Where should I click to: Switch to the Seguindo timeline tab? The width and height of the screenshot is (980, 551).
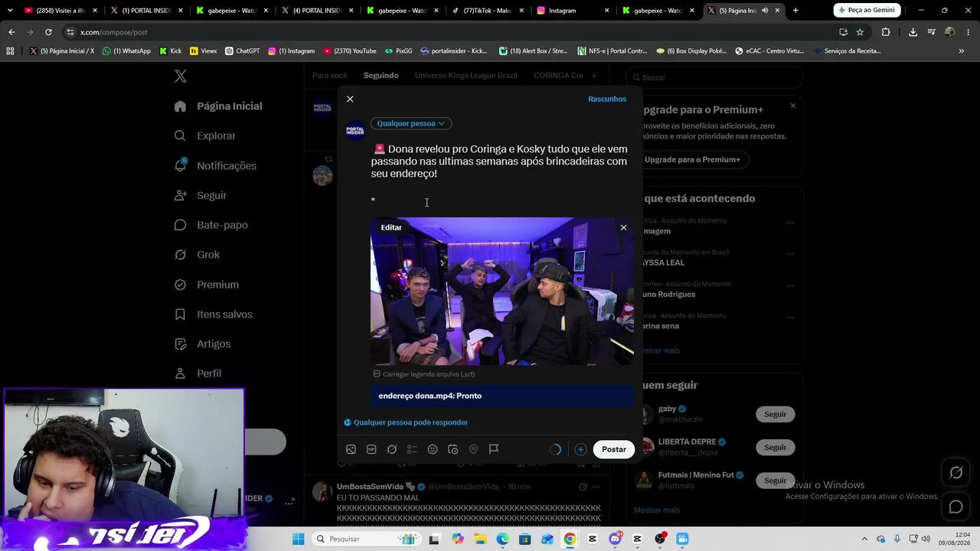381,75
